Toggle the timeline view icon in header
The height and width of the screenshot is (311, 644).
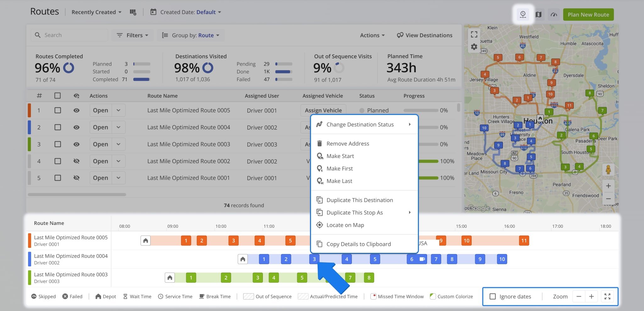click(x=523, y=14)
